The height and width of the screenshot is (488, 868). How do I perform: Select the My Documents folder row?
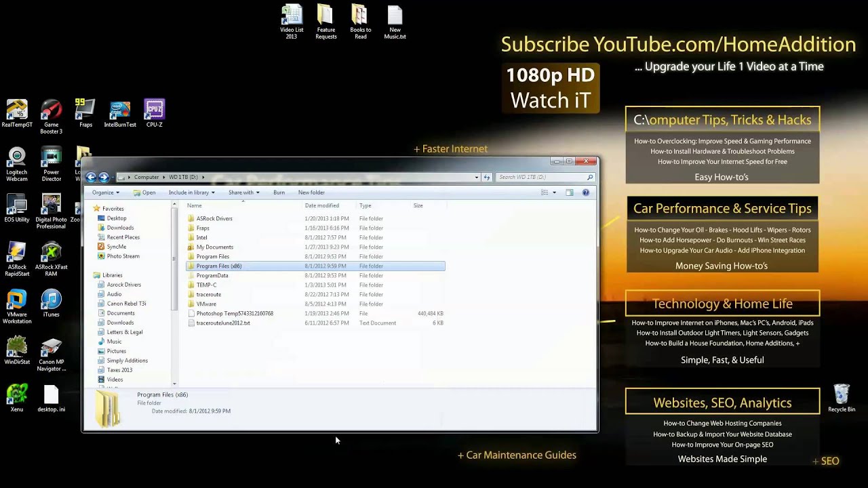pos(315,247)
